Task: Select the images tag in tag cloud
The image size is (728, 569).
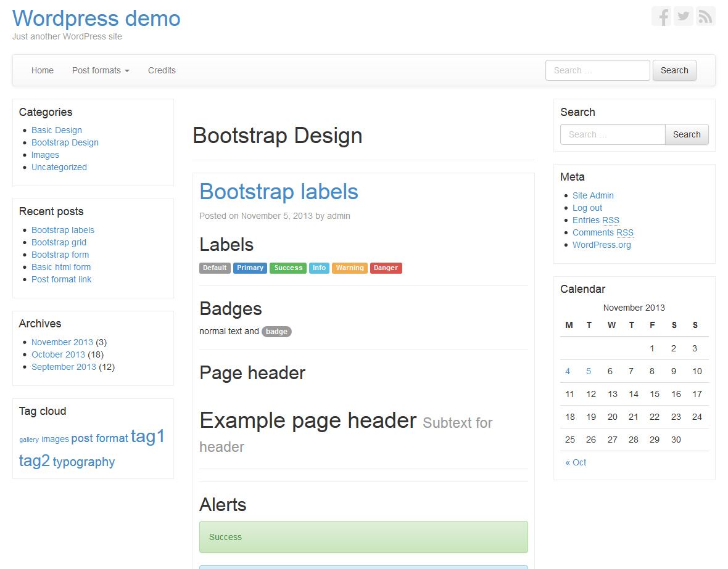Action: pyautogui.click(x=56, y=438)
